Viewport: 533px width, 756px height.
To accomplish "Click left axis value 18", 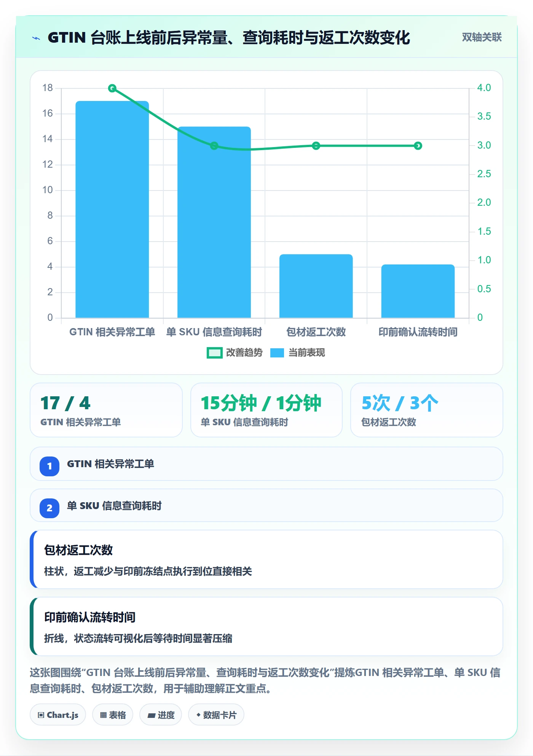I will tap(48, 88).
